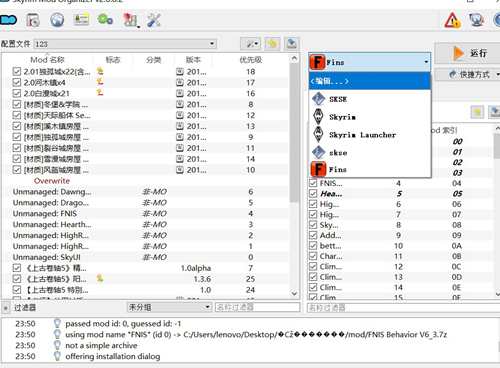Toggle the Add... plugin checkbox
Screen dimensions: 500x368
click(x=313, y=235)
